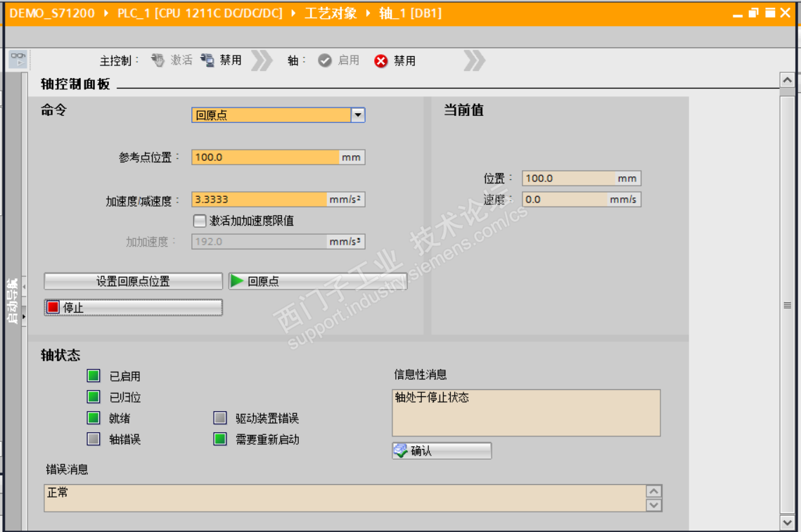The image size is (801, 532).
Task: Click 轴错误 gray status indicator
Action: coord(94,439)
